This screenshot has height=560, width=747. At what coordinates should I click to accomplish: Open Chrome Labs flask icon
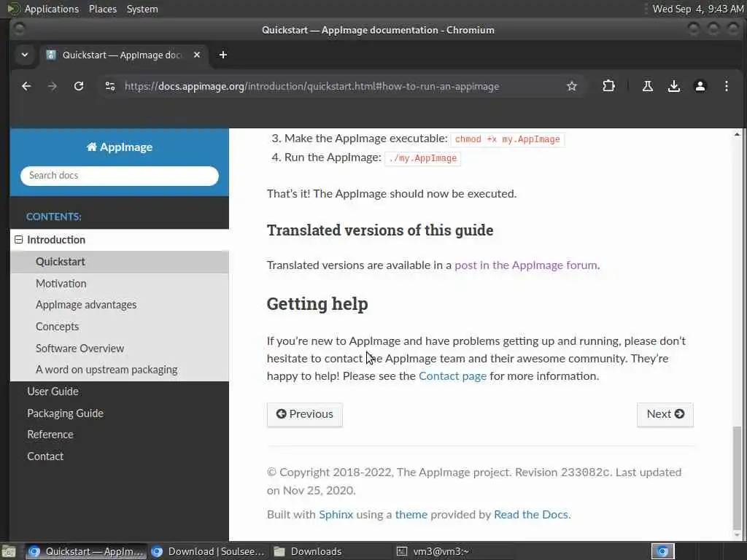pos(648,86)
